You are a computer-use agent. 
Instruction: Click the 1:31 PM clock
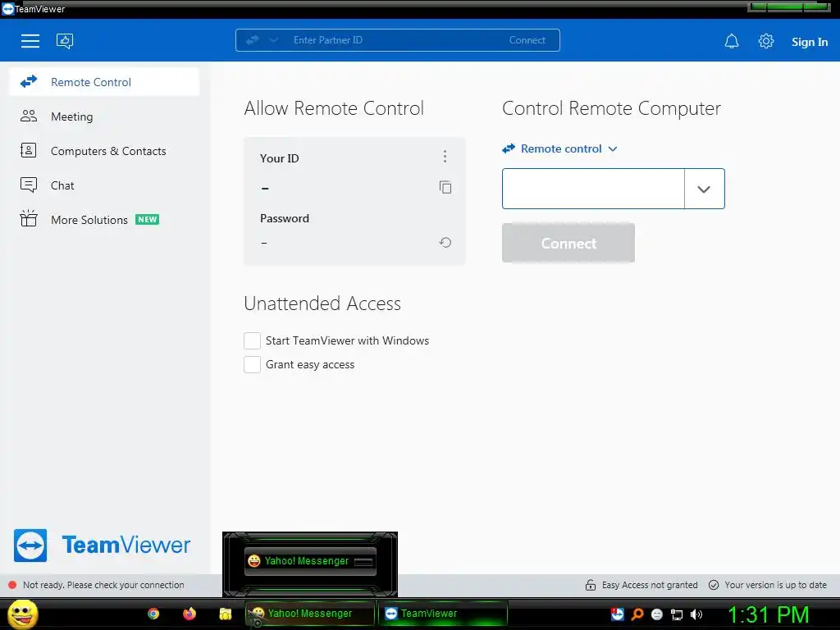(x=768, y=614)
